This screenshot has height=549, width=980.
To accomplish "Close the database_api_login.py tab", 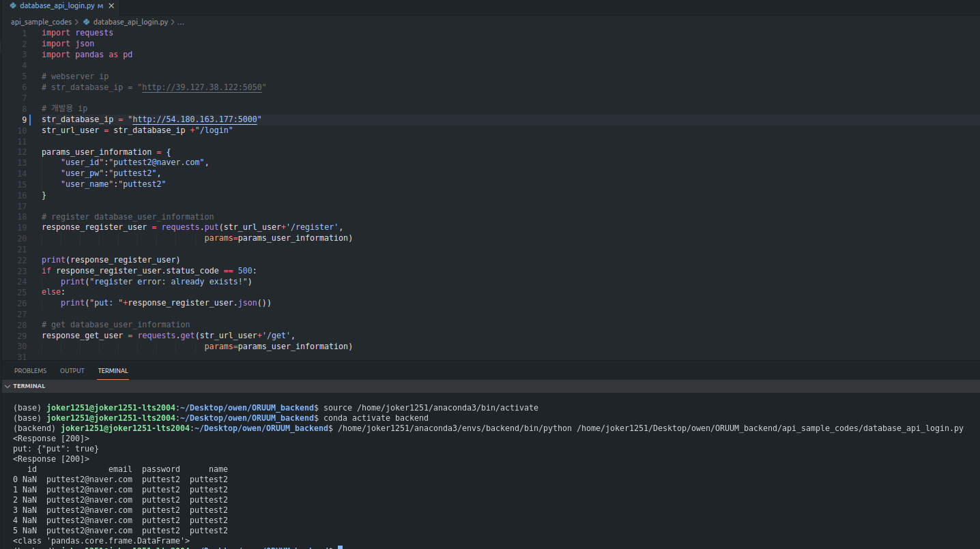I will coord(110,5).
